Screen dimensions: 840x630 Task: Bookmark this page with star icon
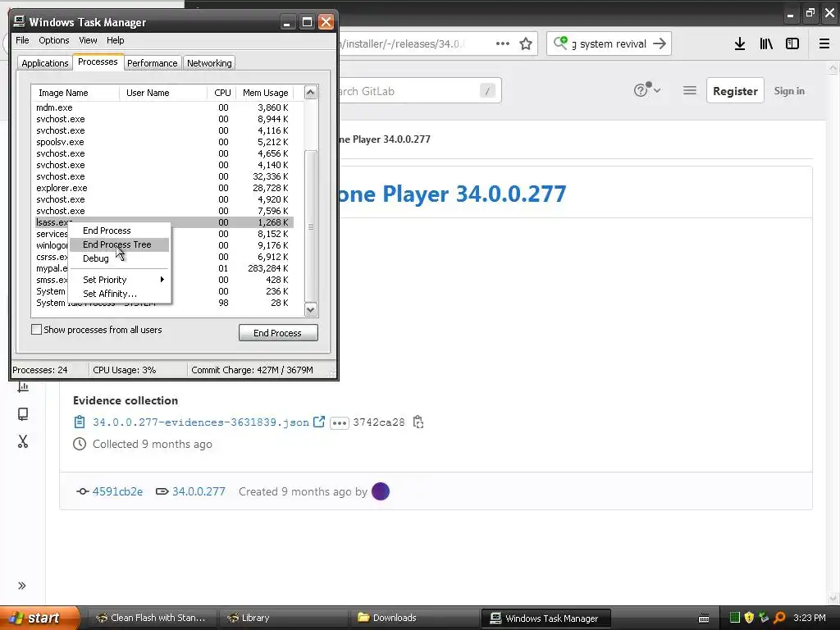point(526,43)
